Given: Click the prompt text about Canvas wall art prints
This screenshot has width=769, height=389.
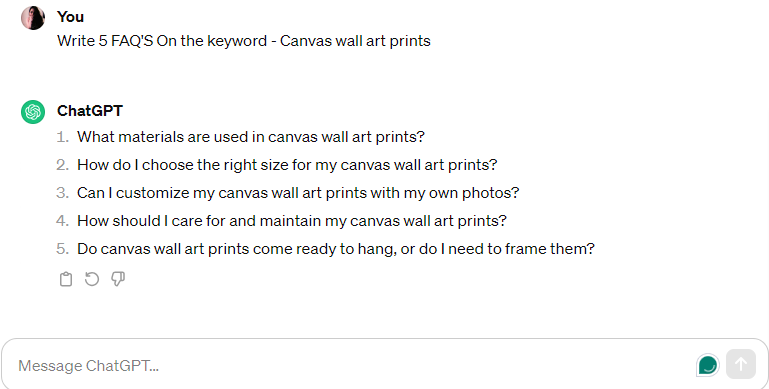Looking at the screenshot, I should [244, 41].
